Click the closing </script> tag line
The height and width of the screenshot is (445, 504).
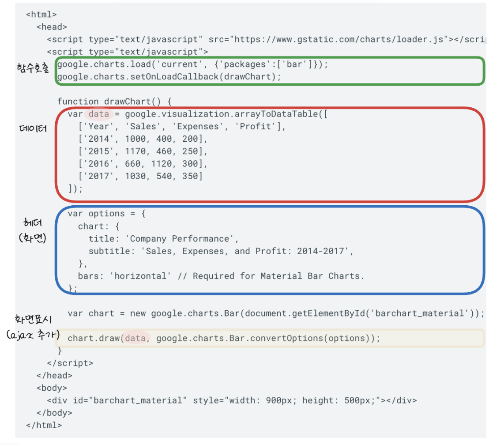(x=70, y=363)
